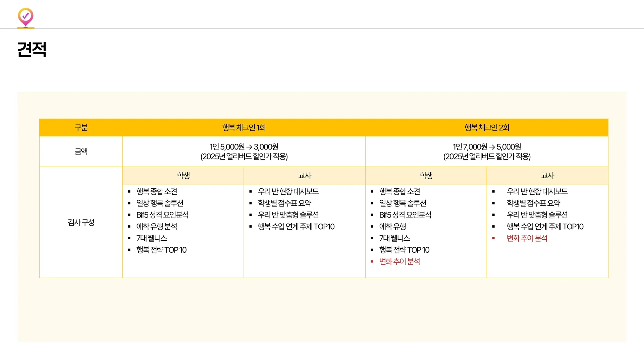Click red 변화 추이 분석 in student column
Screen dimensions: 644x362
click(399, 261)
